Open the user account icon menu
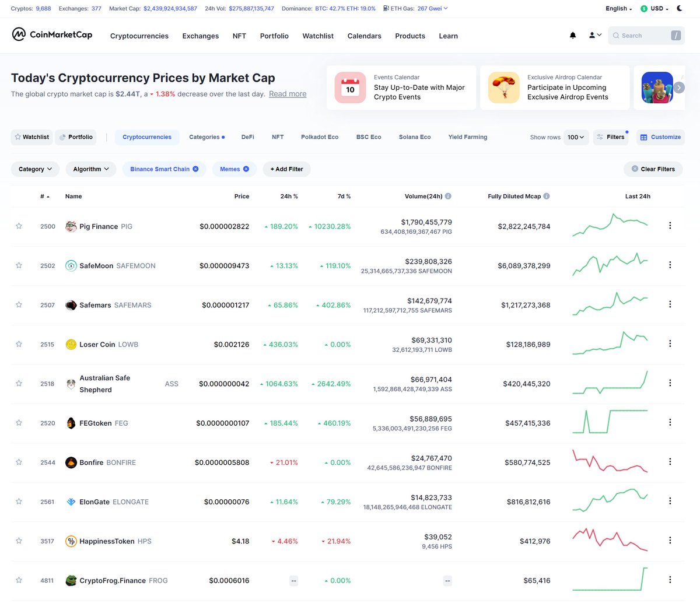The image size is (700, 603). (x=595, y=36)
